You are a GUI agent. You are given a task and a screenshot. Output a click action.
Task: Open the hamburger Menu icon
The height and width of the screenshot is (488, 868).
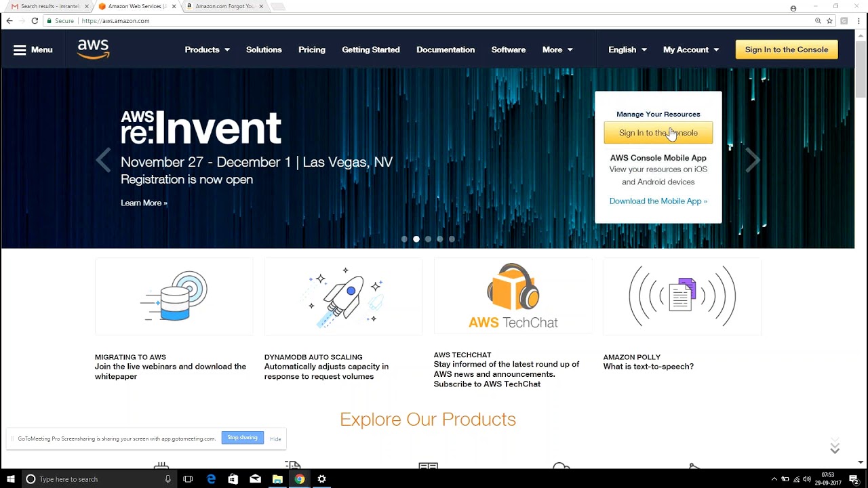tap(20, 49)
